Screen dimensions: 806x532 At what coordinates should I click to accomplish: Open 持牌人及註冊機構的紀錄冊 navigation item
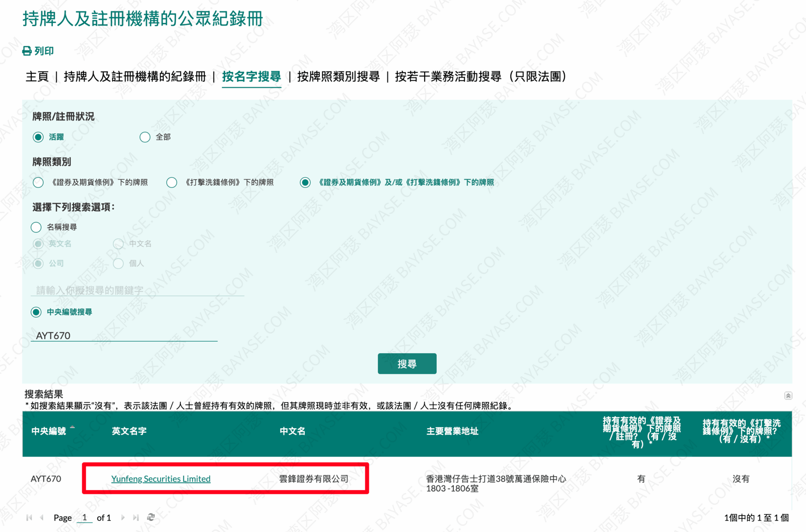point(135,77)
